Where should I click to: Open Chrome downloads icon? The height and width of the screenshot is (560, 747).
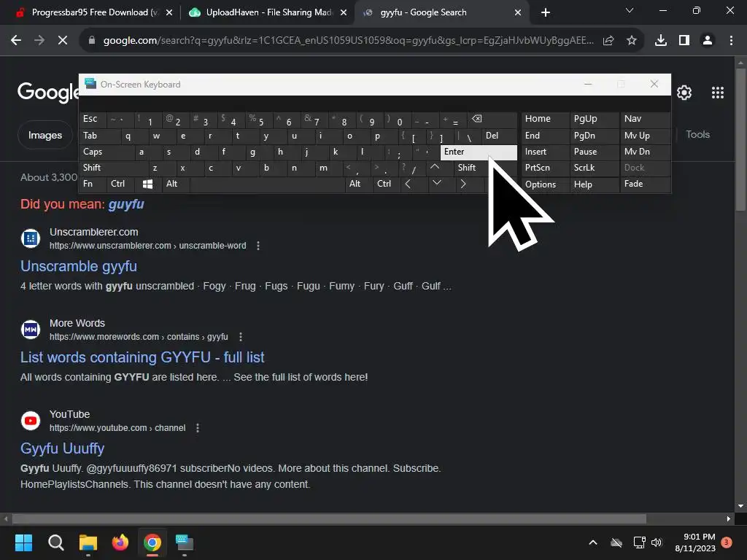(660, 41)
